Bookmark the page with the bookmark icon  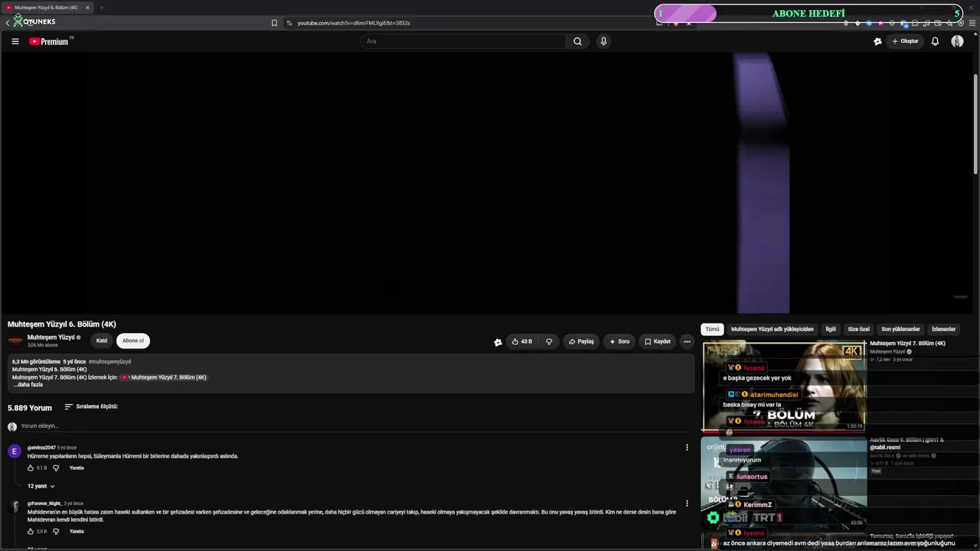click(274, 23)
